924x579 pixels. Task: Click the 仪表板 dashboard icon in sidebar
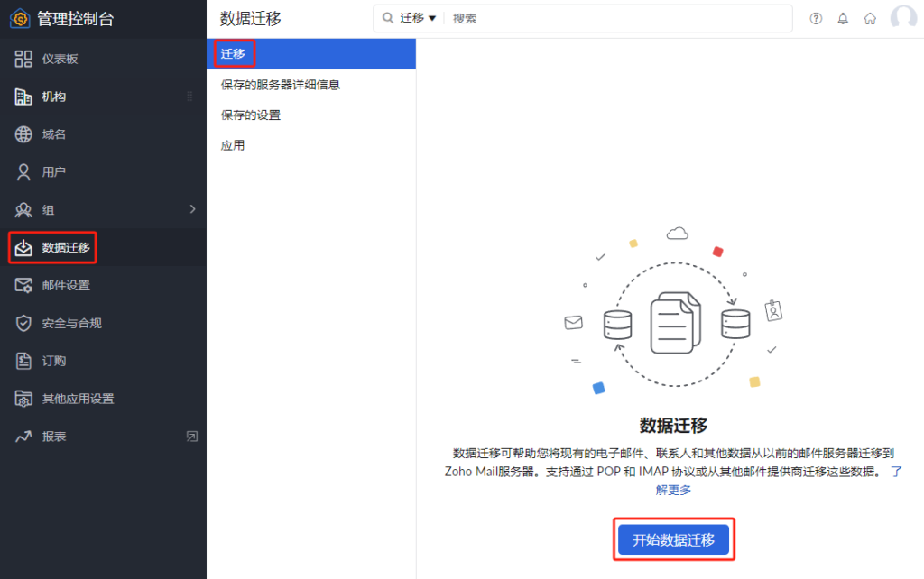pyautogui.click(x=24, y=59)
